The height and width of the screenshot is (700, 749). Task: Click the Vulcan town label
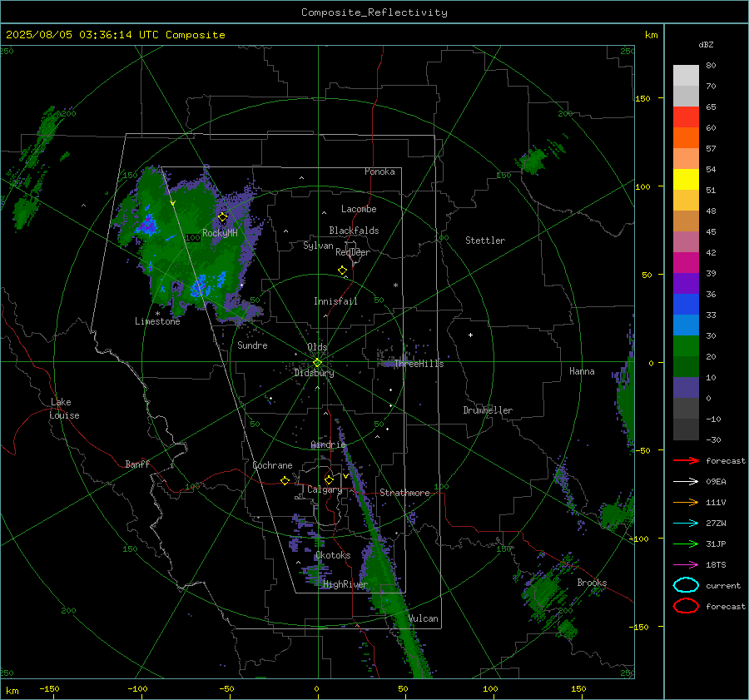click(x=424, y=618)
